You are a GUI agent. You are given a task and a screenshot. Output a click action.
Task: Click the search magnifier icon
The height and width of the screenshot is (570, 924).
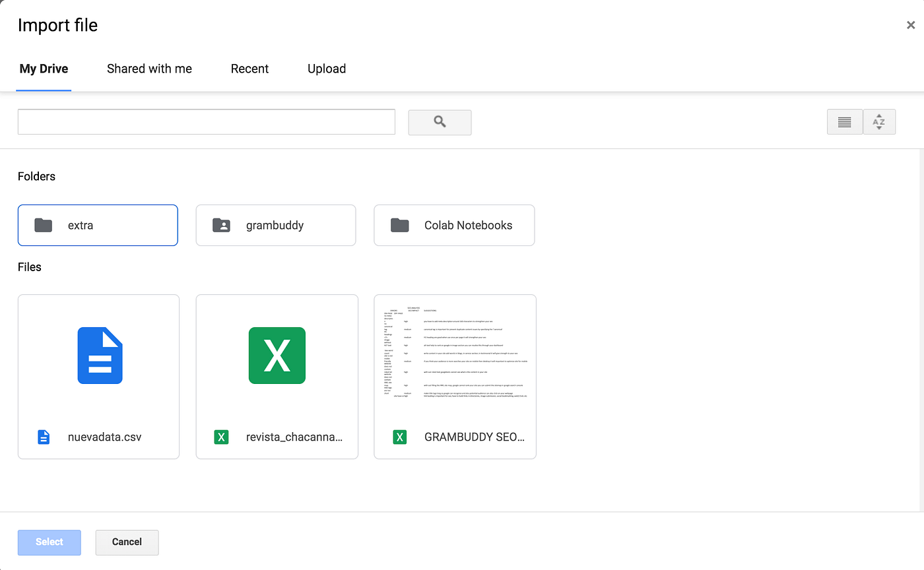(x=439, y=122)
